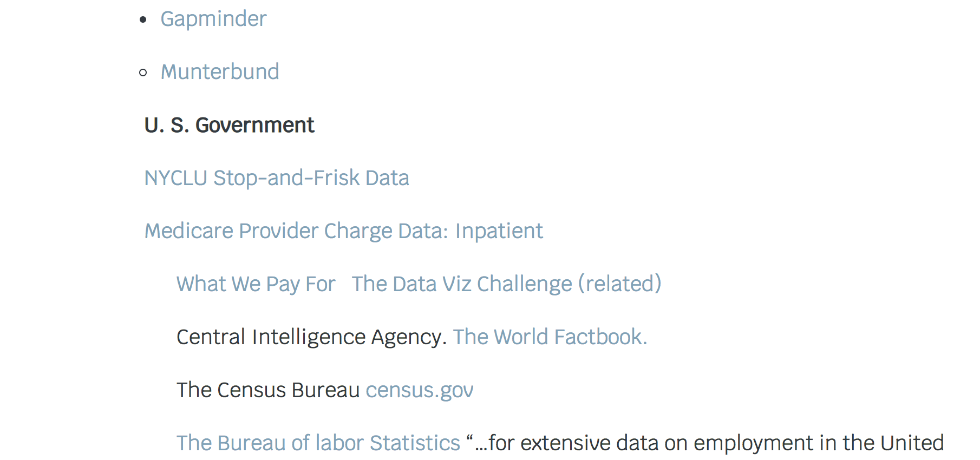The height and width of the screenshot is (460, 980).
Task: Go to the census.gov link
Action: pos(420,390)
